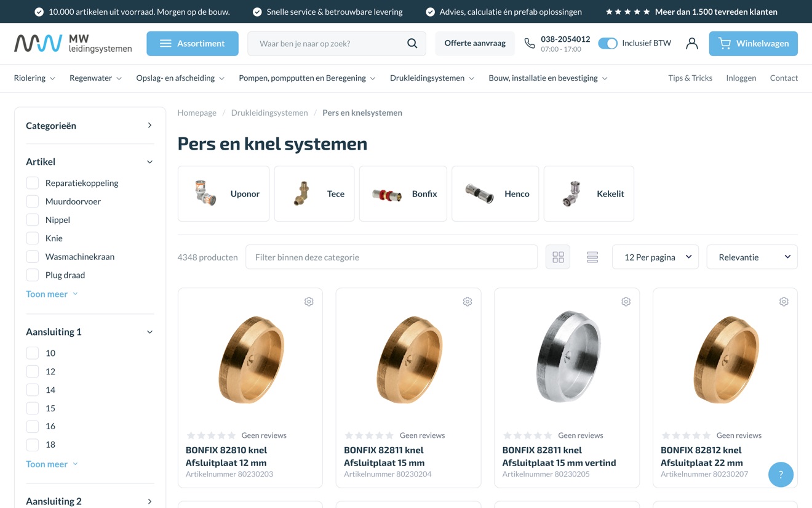Viewport: 812px width, 508px height.
Task: Check Aansluiting 1 value 12
Action: [x=33, y=371]
